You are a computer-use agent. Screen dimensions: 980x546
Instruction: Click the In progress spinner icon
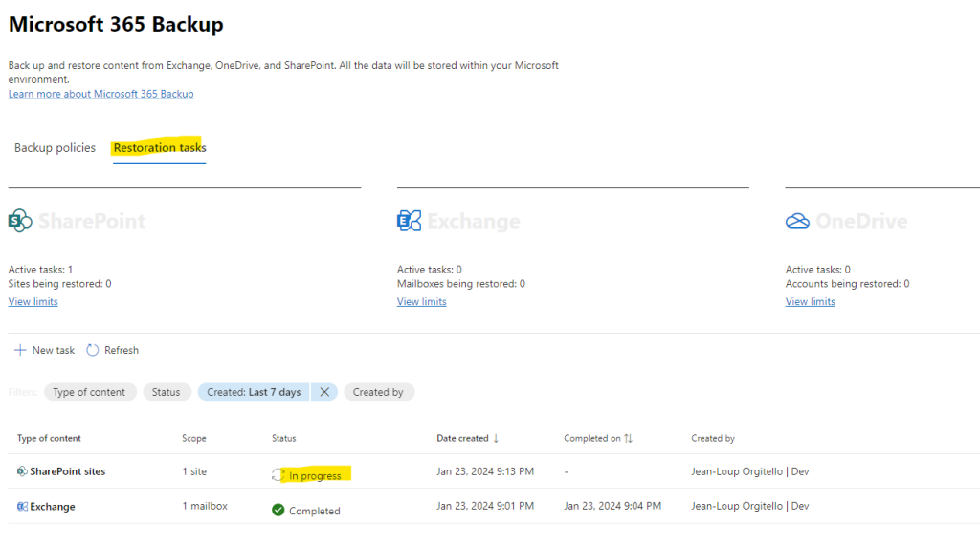[278, 475]
